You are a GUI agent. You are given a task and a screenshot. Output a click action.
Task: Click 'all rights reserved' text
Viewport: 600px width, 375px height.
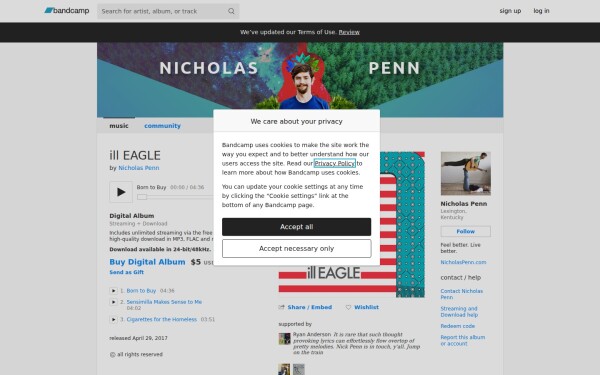140,354
